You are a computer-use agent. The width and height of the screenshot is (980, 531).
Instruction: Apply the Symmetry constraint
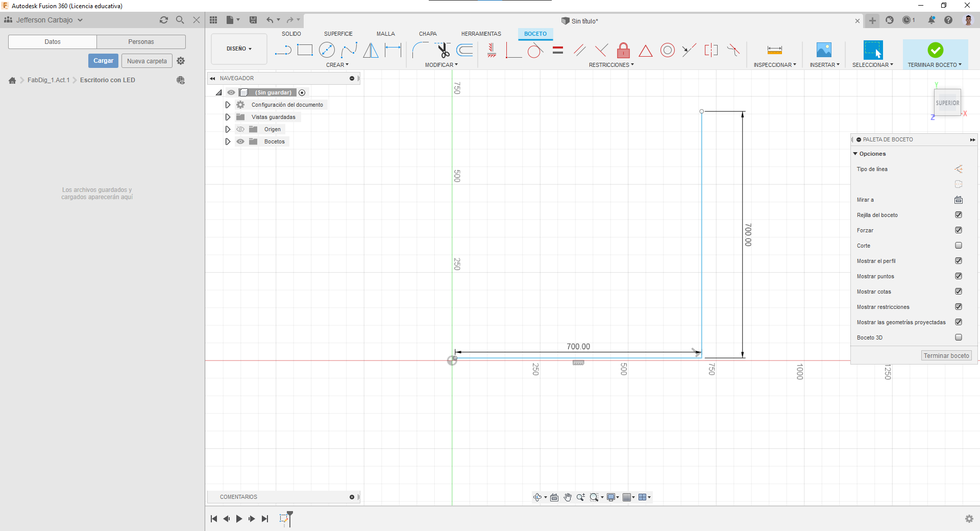tap(711, 50)
